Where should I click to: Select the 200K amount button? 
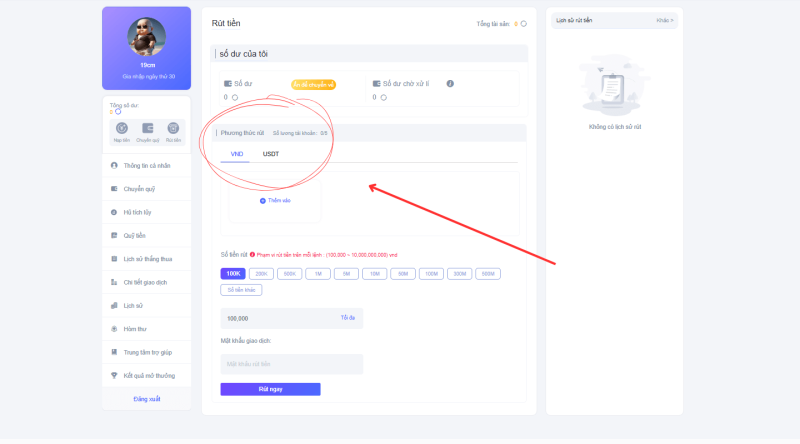(261, 274)
